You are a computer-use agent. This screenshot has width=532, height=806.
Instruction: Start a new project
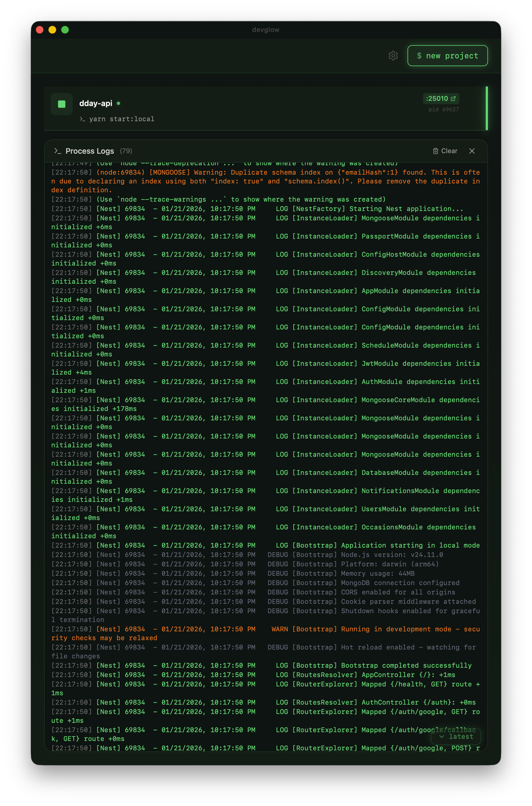(447, 56)
